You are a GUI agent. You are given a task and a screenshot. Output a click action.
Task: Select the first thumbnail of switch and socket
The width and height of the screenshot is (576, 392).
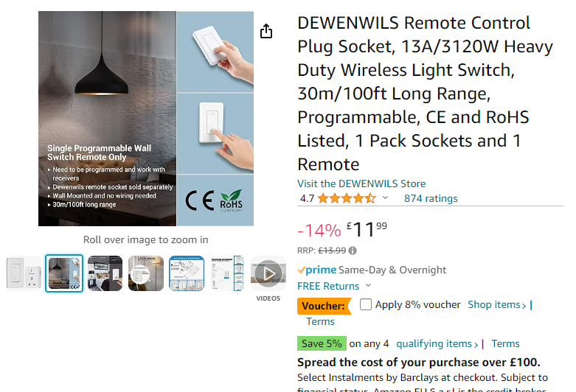pos(24,273)
